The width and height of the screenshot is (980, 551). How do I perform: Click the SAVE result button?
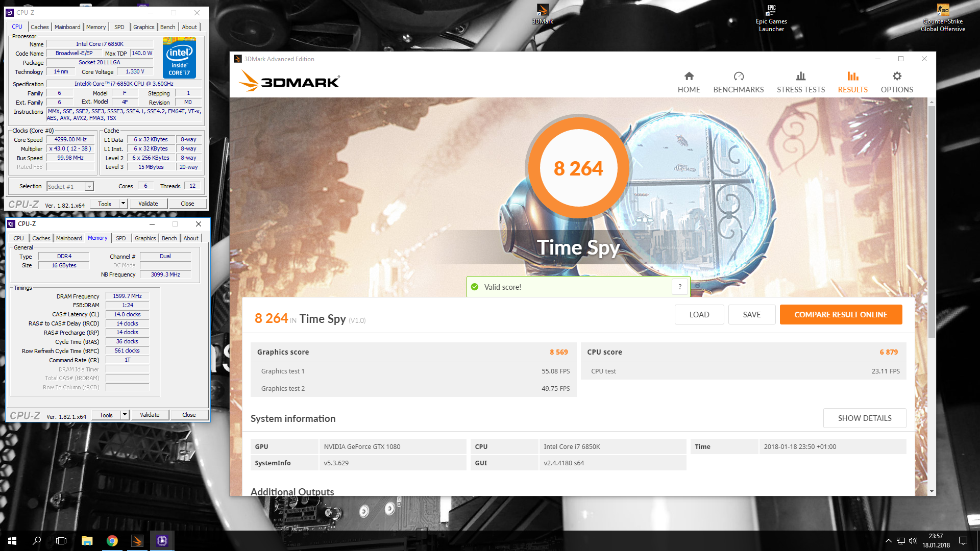tap(752, 315)
